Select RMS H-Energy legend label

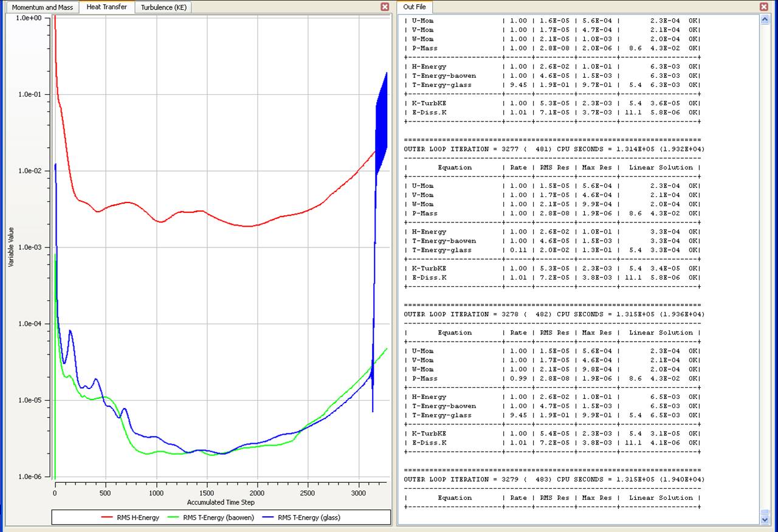137,518
